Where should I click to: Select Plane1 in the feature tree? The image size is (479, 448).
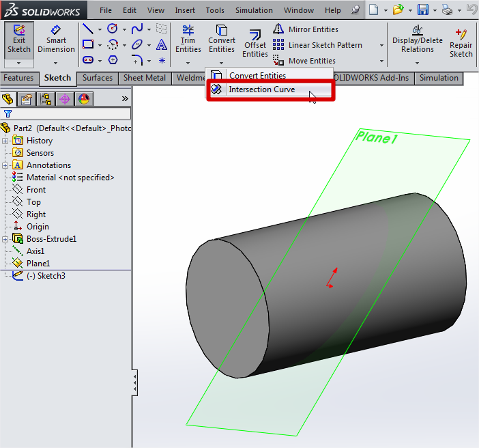click(38, 264)
